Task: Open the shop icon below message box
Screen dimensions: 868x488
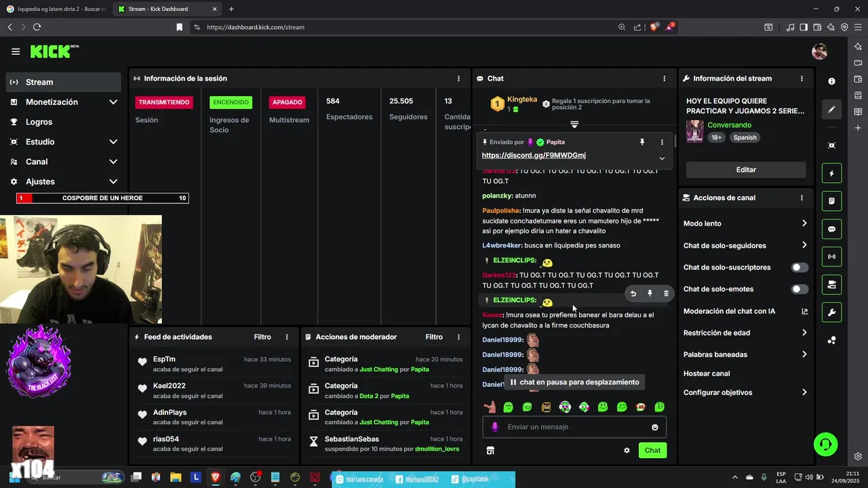Action: point(490,450)
